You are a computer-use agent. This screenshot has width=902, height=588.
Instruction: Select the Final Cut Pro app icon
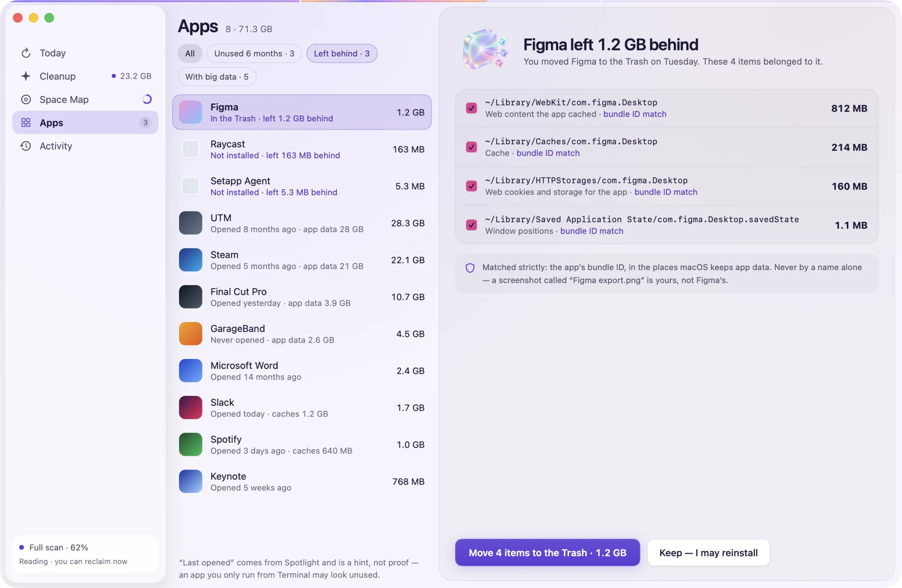coord(190,297)
